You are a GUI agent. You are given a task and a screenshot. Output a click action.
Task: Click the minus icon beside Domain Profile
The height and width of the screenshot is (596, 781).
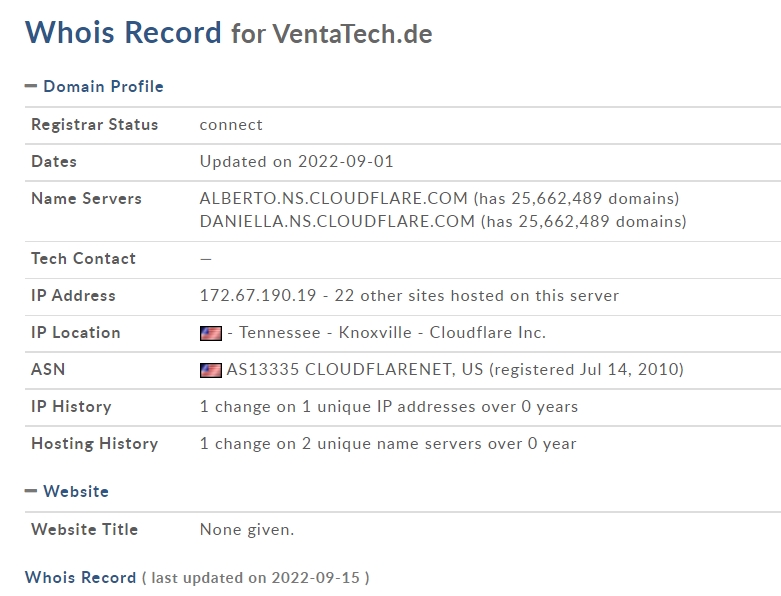pyautogui.click(x=31, y=86)
